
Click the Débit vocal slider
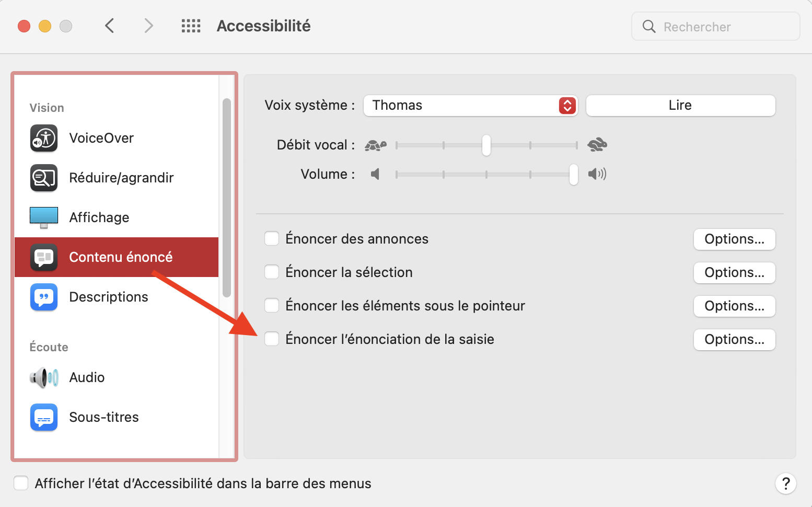pyautogui.click(x=486, y=145)
